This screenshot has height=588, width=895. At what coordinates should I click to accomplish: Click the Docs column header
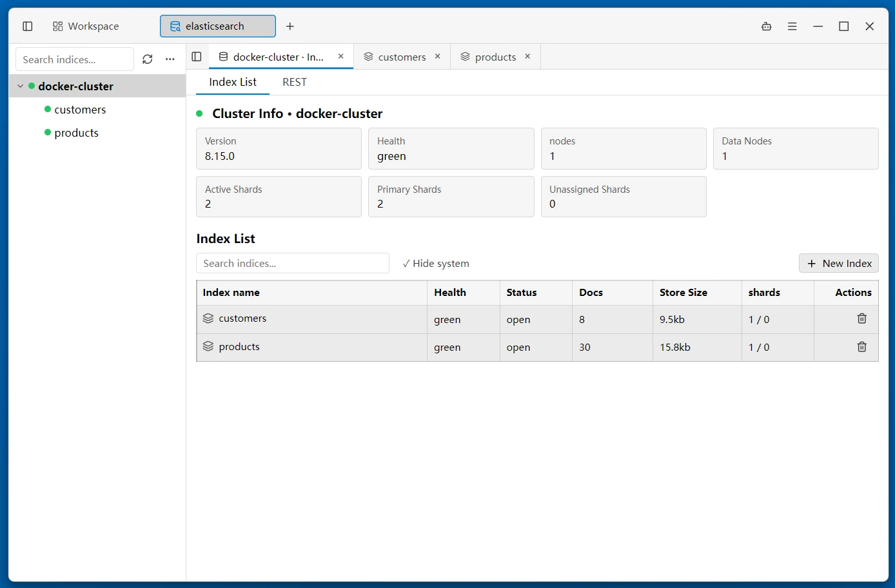point(613,293)
